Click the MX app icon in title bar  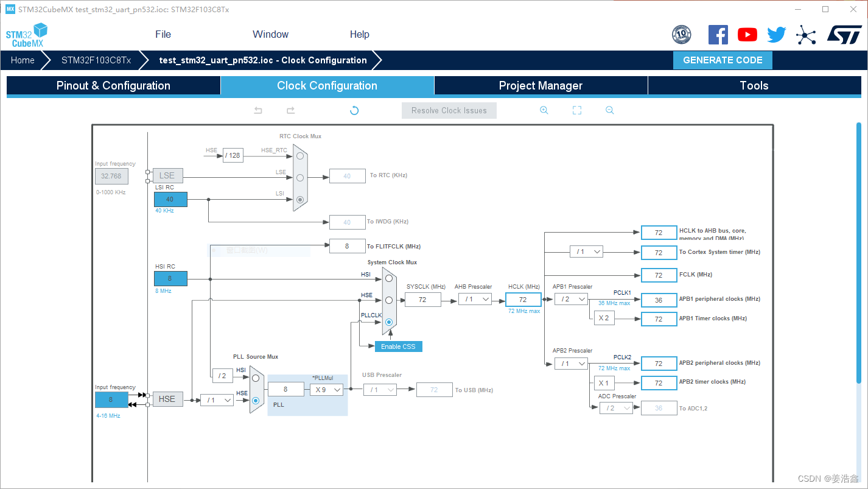10,9
